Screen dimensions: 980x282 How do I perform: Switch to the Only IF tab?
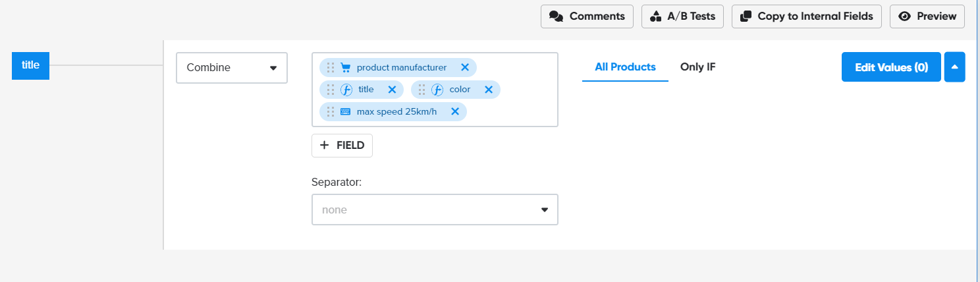(697, 67)
